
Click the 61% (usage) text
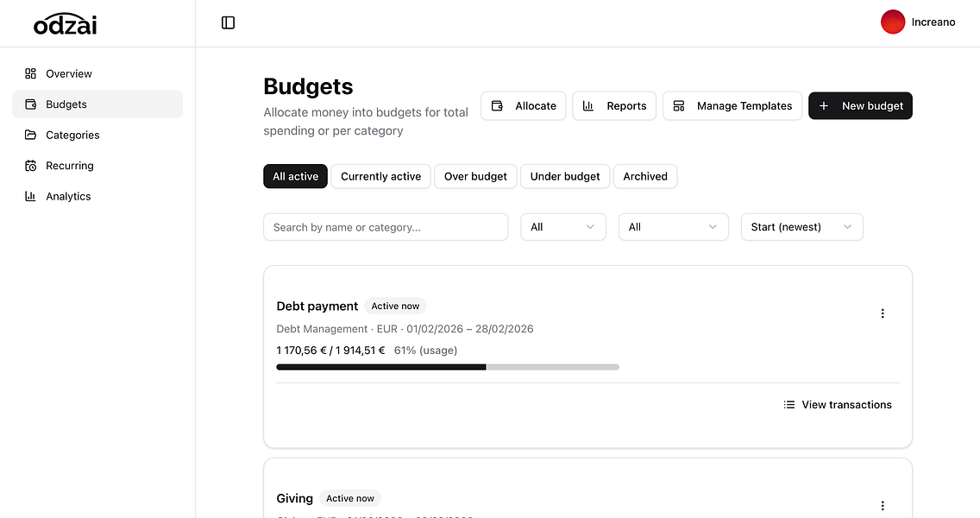[425, 351]
